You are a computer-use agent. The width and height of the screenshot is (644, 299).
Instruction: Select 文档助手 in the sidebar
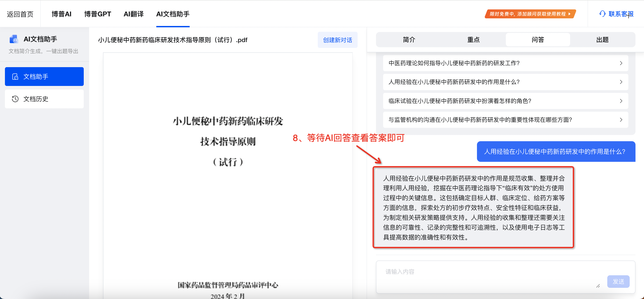pyautogui.click(x=44, y=77)
